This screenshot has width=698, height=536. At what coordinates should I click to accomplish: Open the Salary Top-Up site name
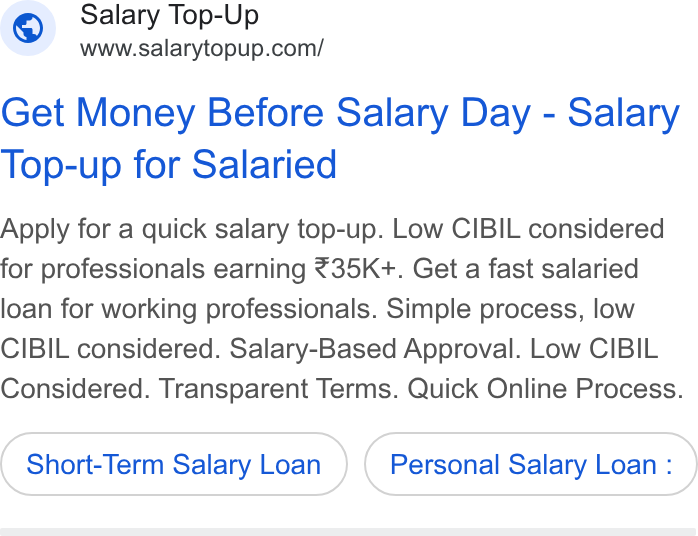[169, 15]
